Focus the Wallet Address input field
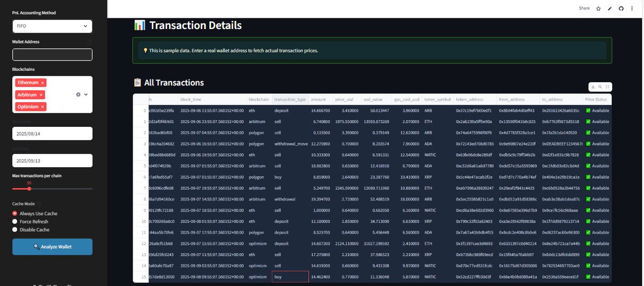 (52, 55)
